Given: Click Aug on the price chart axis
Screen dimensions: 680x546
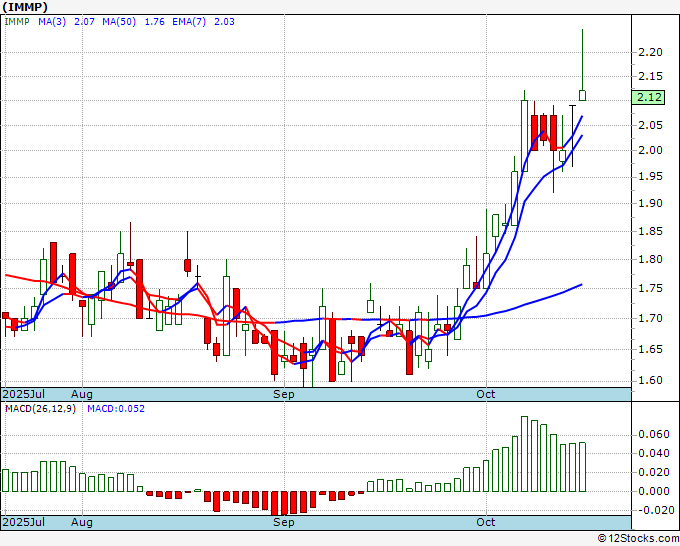Looking at the screenshot, I should [x=82, y=394].
